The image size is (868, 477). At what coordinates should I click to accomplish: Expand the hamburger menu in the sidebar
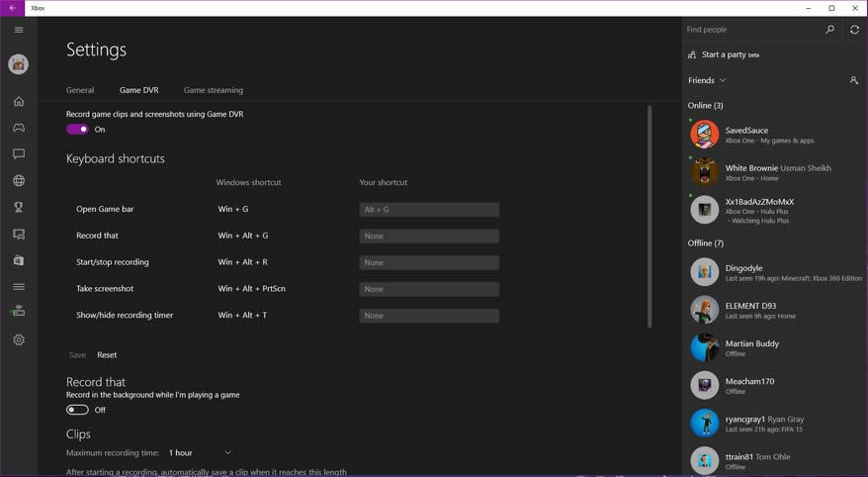(x=18, y=30)
